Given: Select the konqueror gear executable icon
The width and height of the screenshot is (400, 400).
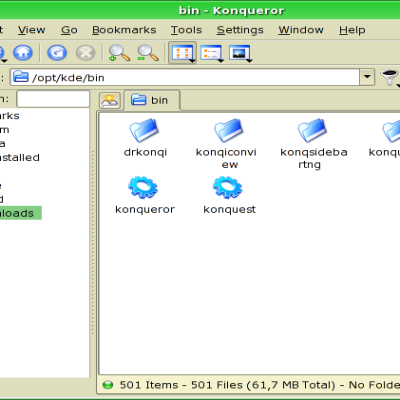Looking at the screenshot, I should click(x=143, y=187).
